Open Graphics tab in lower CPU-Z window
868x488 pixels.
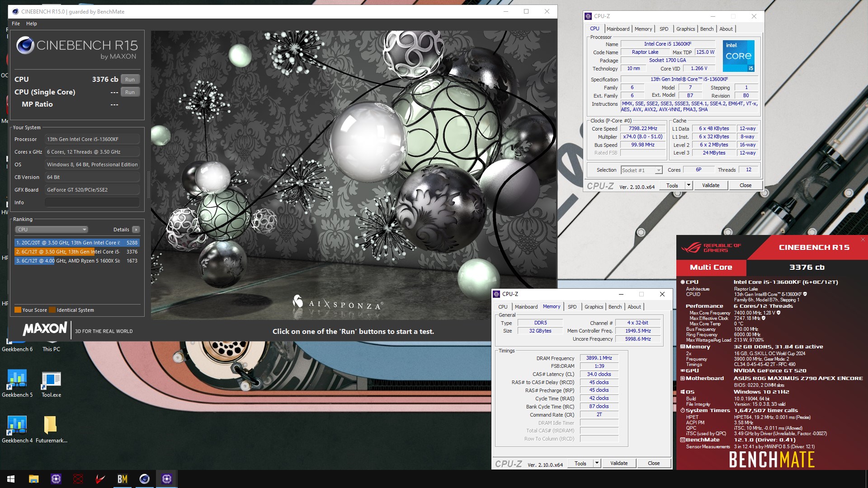tap(594, 307)
